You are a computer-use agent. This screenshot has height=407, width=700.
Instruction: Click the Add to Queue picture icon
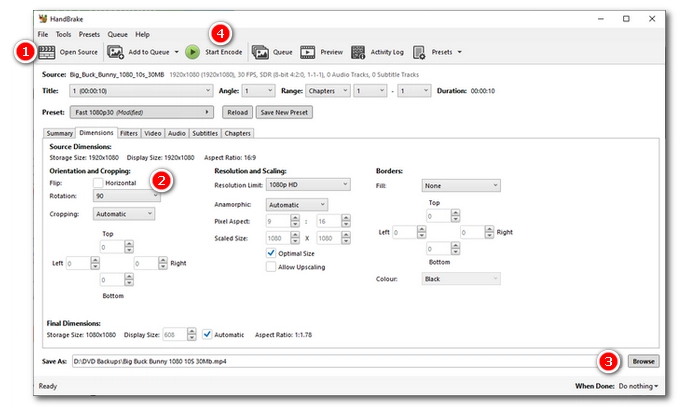coord(115,52)
